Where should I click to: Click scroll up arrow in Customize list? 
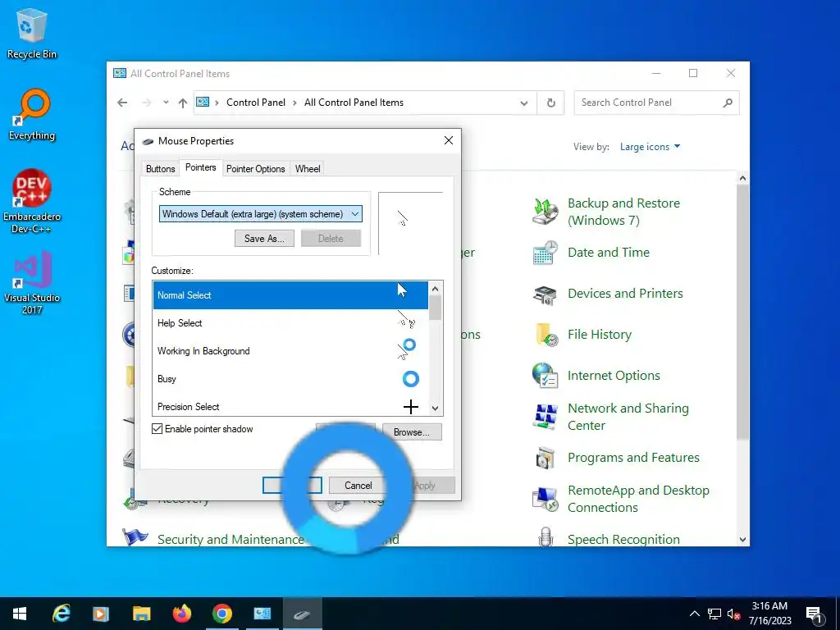click(x=435, y=289)
